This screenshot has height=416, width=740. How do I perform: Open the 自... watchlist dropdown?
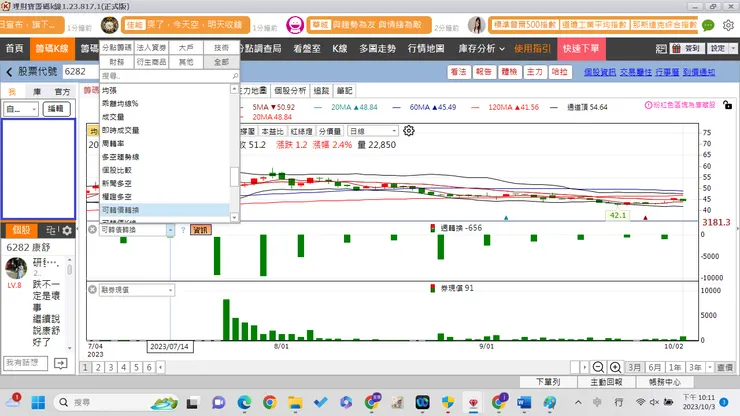click(21, 109)
